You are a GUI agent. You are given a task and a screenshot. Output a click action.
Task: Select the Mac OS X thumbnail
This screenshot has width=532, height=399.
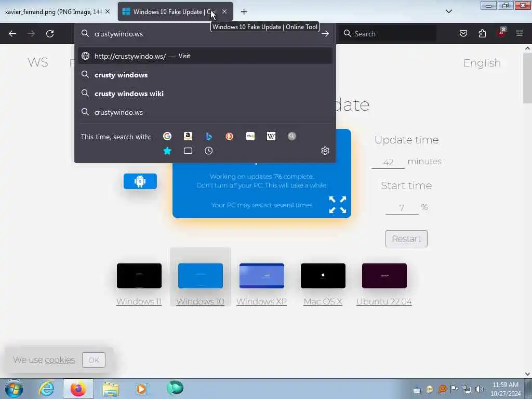pos(323,276)
